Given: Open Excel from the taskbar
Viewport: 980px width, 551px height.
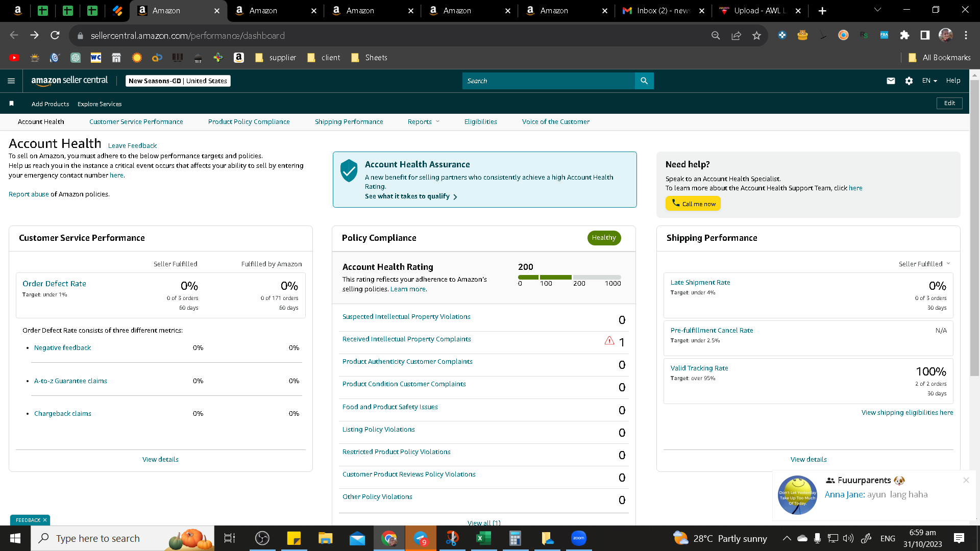Looking at the screenshot, I should point(483,538).
